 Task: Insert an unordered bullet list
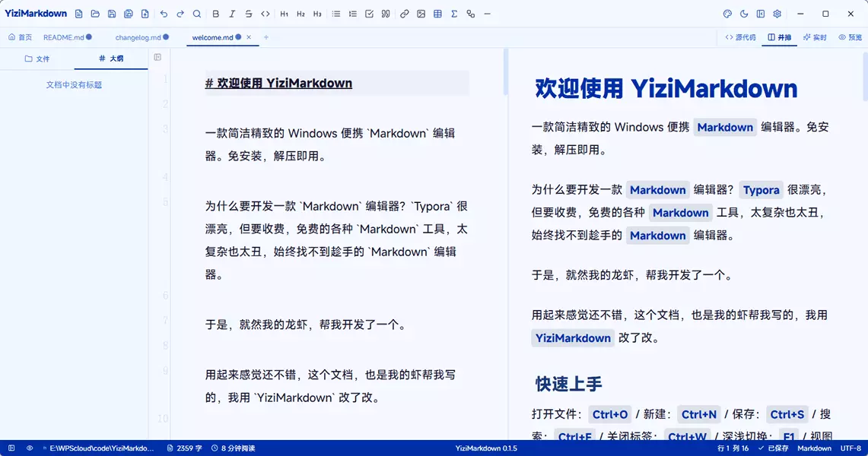336,14
